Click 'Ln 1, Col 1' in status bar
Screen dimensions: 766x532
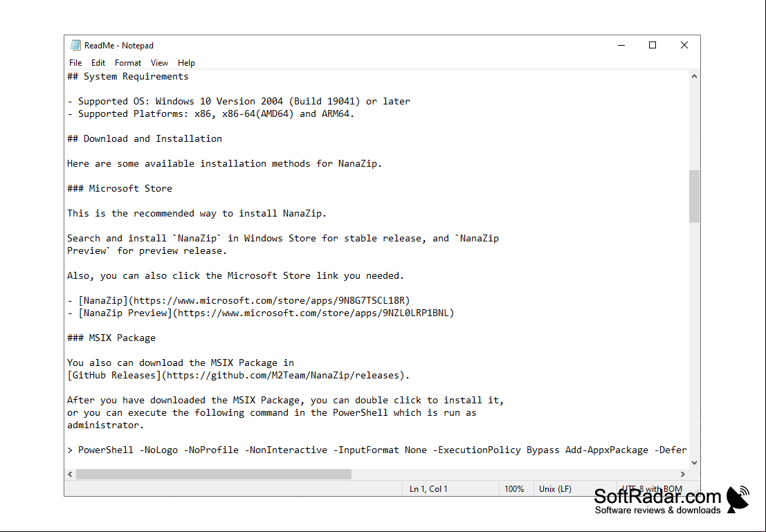click(428, 489)
